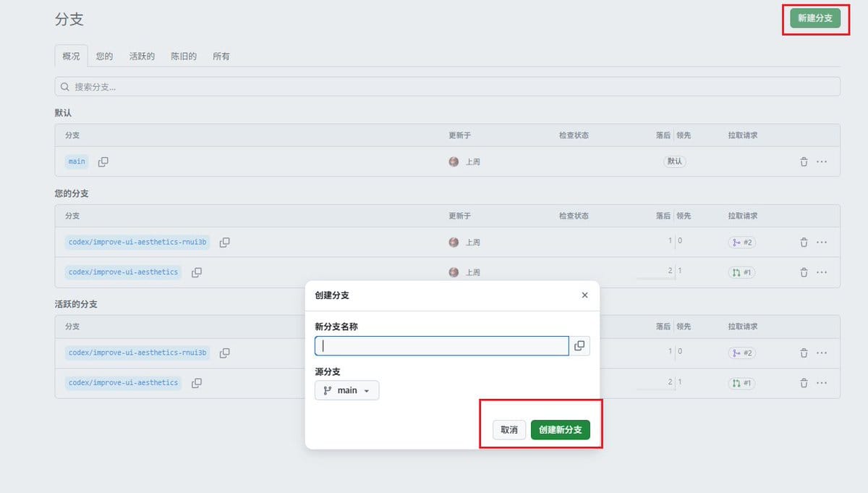Open more options for rnui3b in 活跃的分支
868x493 pixels.
tap(822, 353)
